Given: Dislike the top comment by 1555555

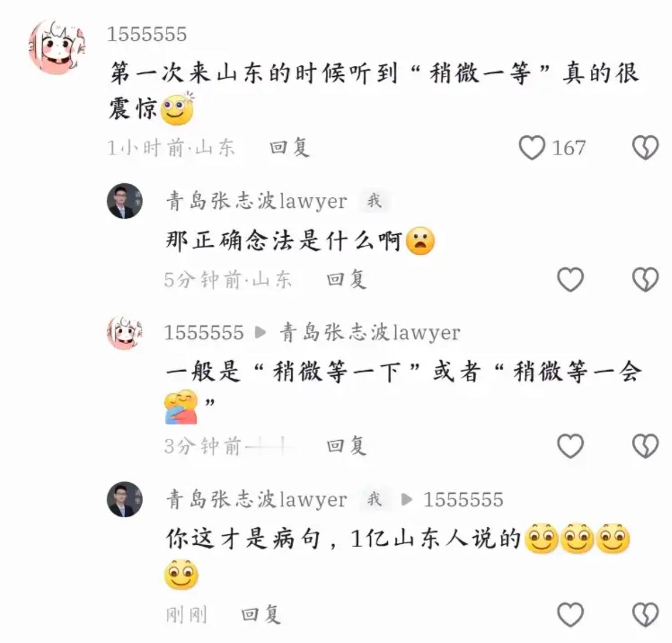Looking at the screenshot, I should click(645, 148).
